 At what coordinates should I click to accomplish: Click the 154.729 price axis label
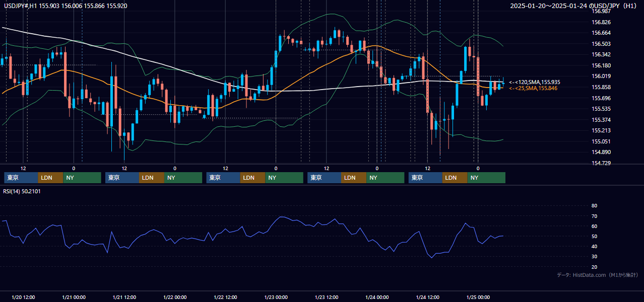[x=601, y=163]
